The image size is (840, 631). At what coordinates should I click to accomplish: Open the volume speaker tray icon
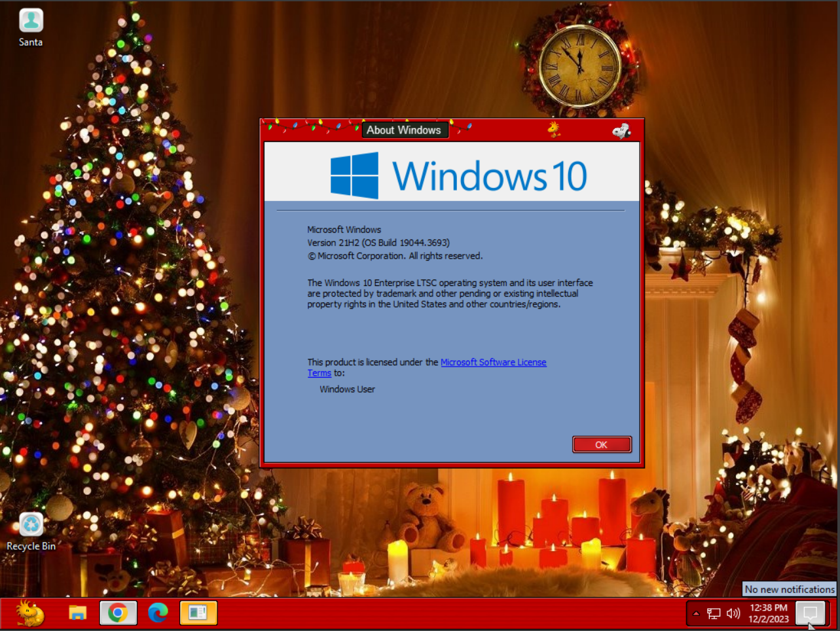point(733,613)
